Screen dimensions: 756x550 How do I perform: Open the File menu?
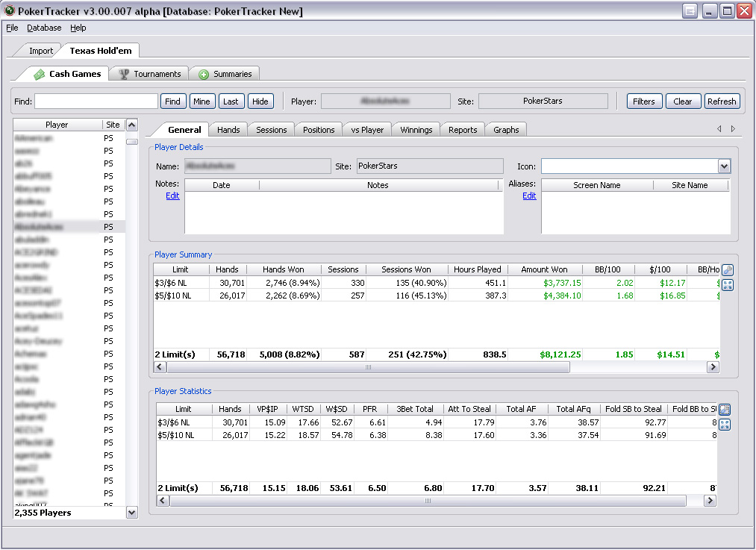12,28
